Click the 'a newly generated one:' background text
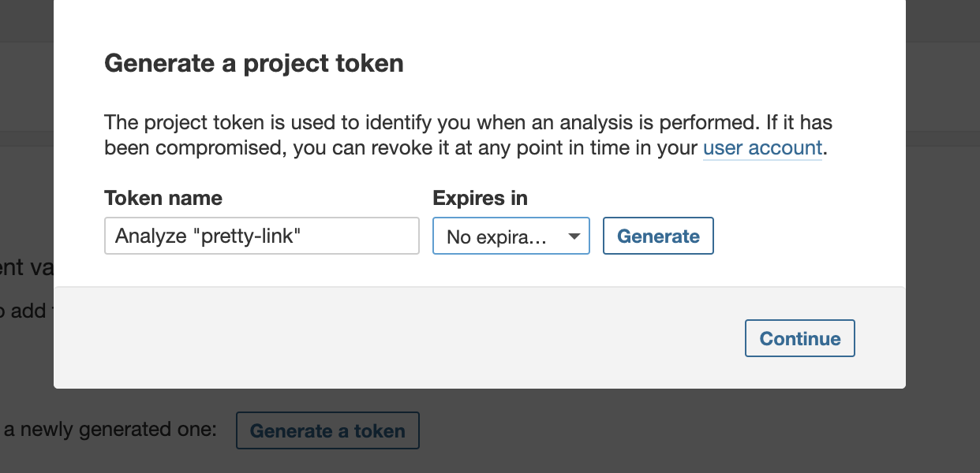The width and height of the screenshot is (980, 473). coord(109,430)
